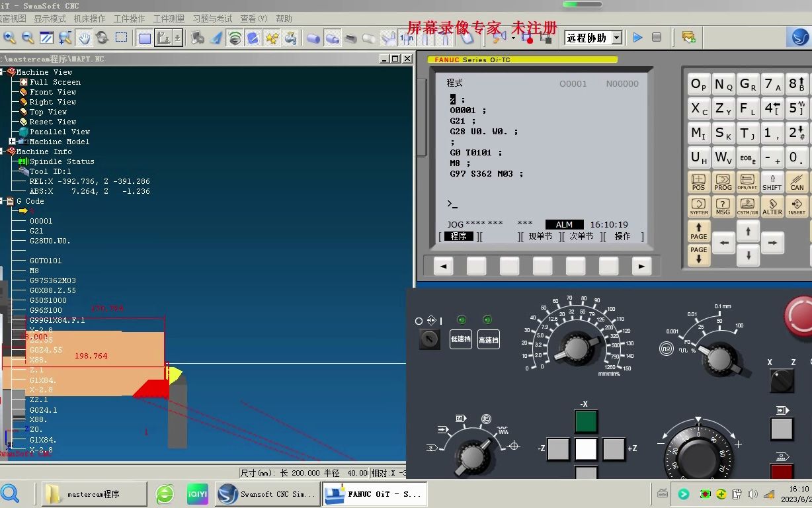Click the Rotate view icon
Screen dimensions: 812x508
point(102,38)
